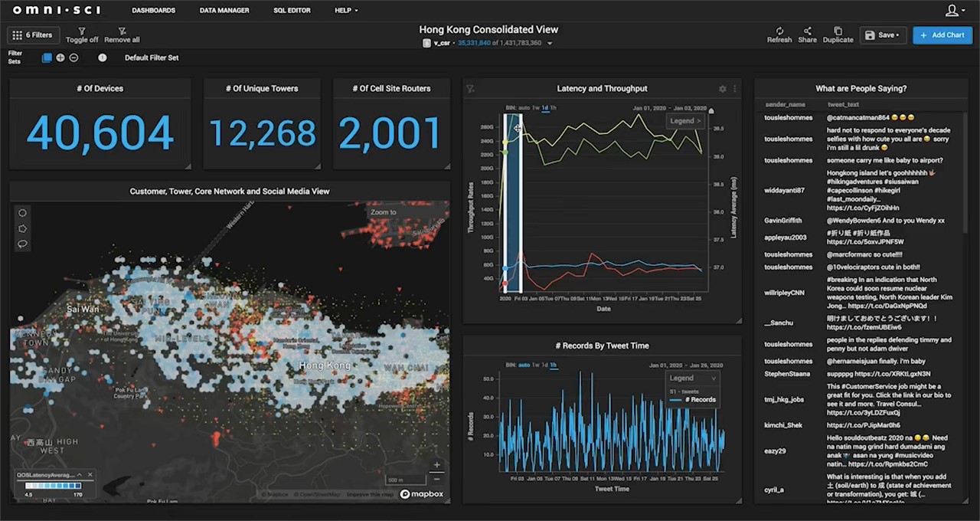Screen dimensions: 980x521
Task: Refresh the Hong Kong Consolidated View dashboard
Action: point(779,34)
